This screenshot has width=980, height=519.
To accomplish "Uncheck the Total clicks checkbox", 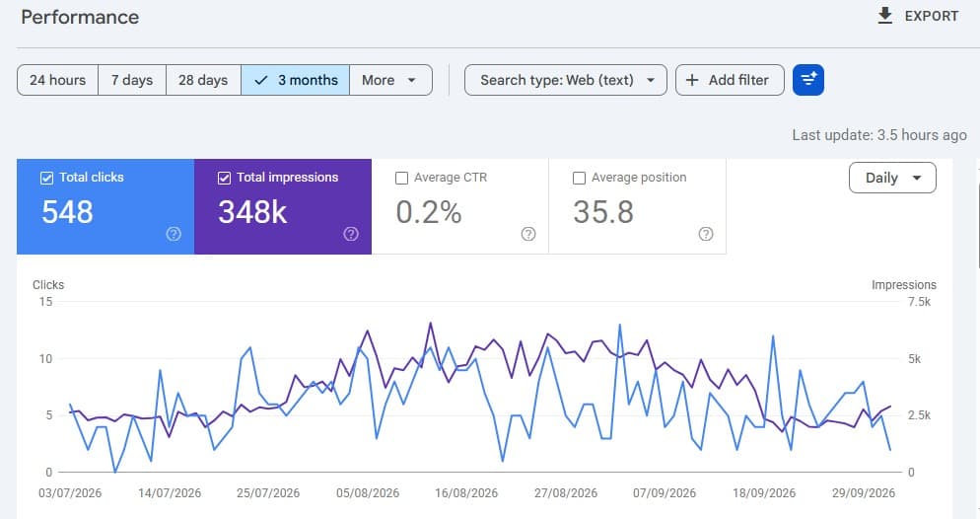I will click(47, 179).
